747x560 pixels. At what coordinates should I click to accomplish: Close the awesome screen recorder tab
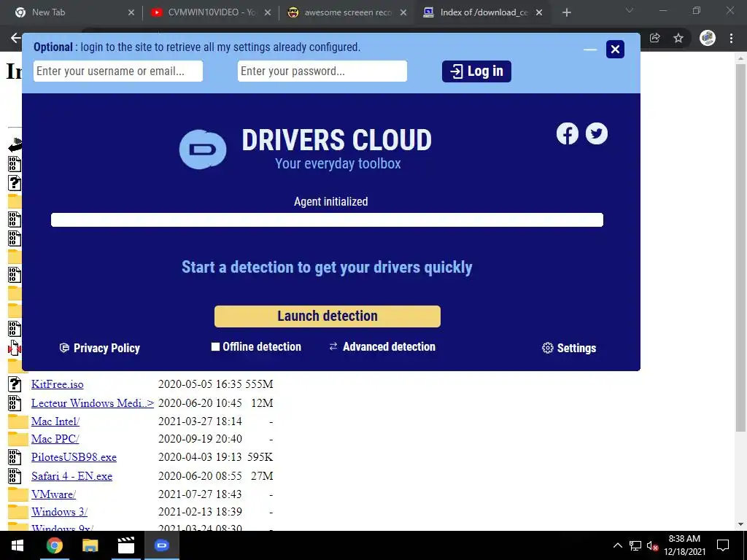(403, 13)
